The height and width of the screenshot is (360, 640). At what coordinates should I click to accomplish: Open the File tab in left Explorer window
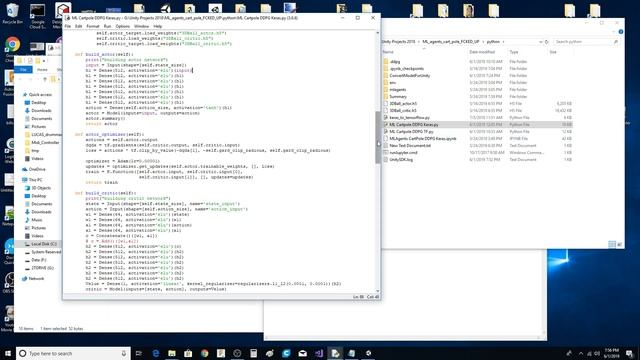23,70
